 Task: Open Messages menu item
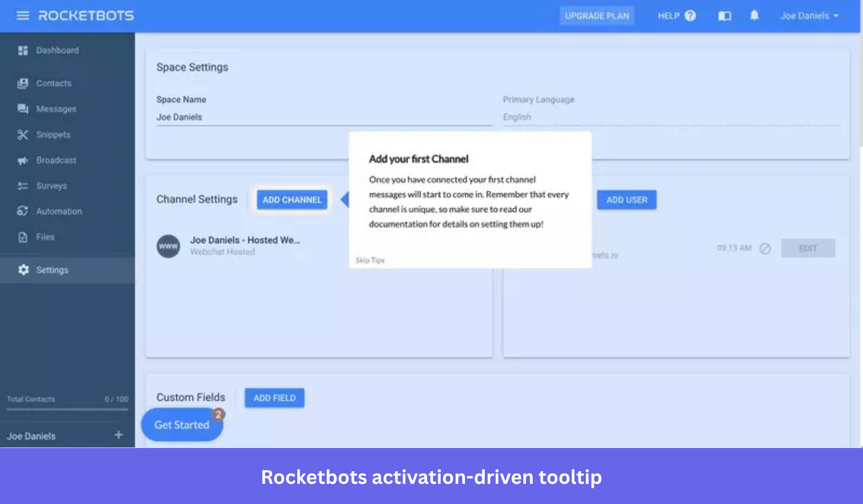(67, 109)
